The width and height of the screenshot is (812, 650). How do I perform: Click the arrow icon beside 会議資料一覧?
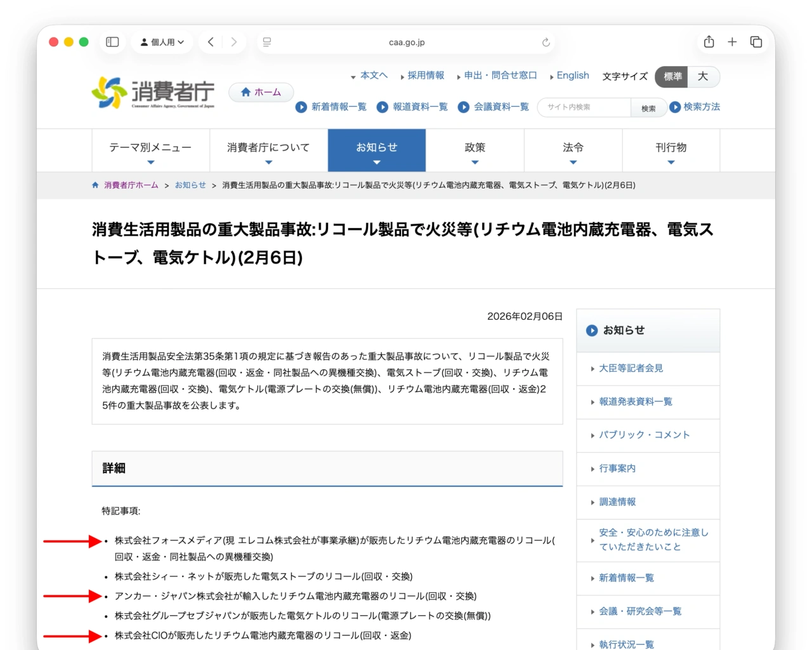[x=464, y=107]
